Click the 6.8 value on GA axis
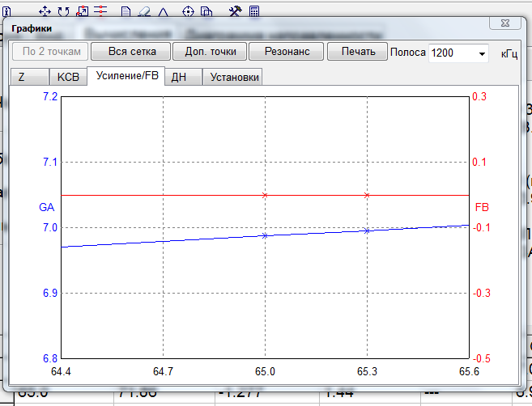 [50, 358]
